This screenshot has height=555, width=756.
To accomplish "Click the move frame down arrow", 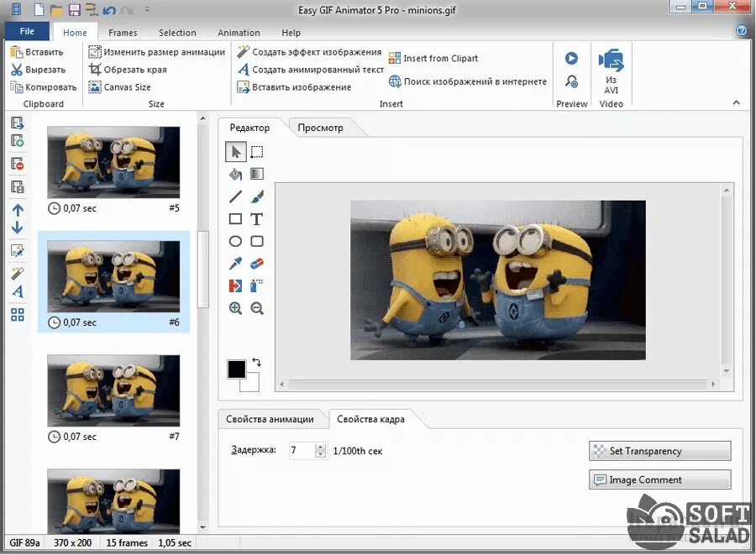I will coord(18,228).
